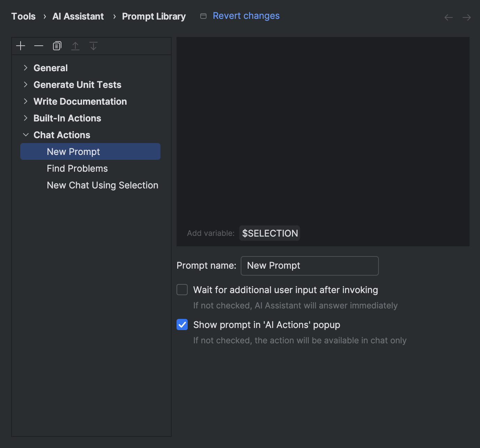Remove selected prompt using minus icon
Viewport: 480px width, 448px height.
pyautogui.click(x=38, y=46)
